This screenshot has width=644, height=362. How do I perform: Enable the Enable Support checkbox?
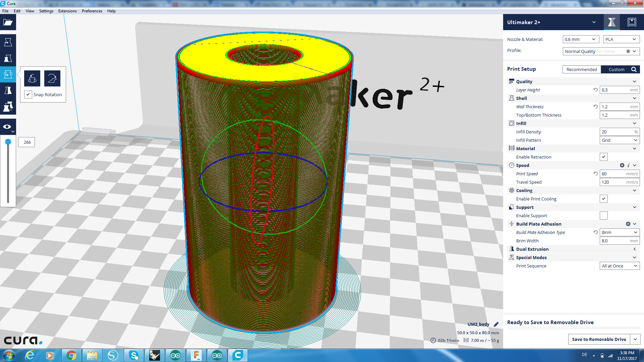click(603, 216)
